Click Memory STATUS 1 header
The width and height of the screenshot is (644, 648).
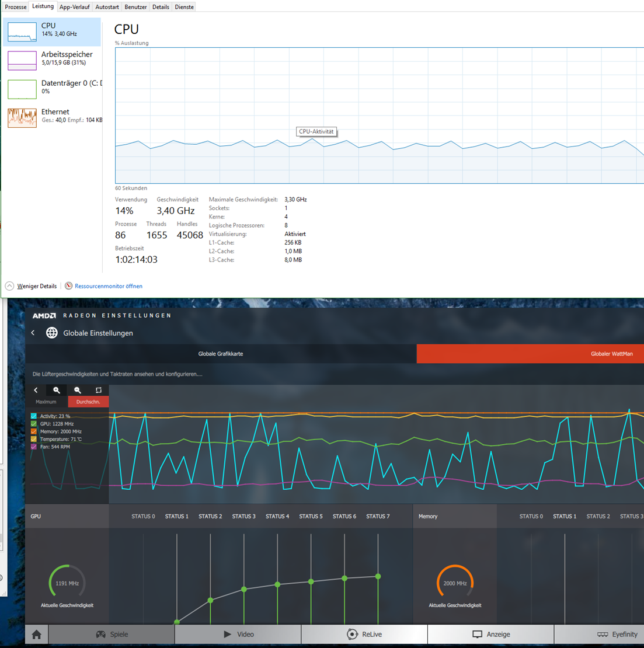[x=565, y=516]
